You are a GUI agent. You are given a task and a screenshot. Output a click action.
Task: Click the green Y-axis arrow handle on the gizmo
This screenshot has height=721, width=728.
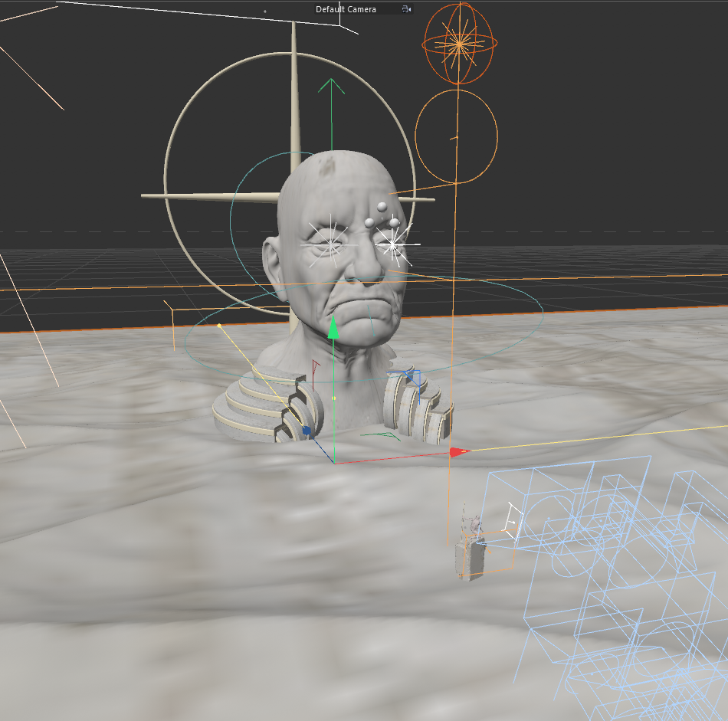pos(333,327)
